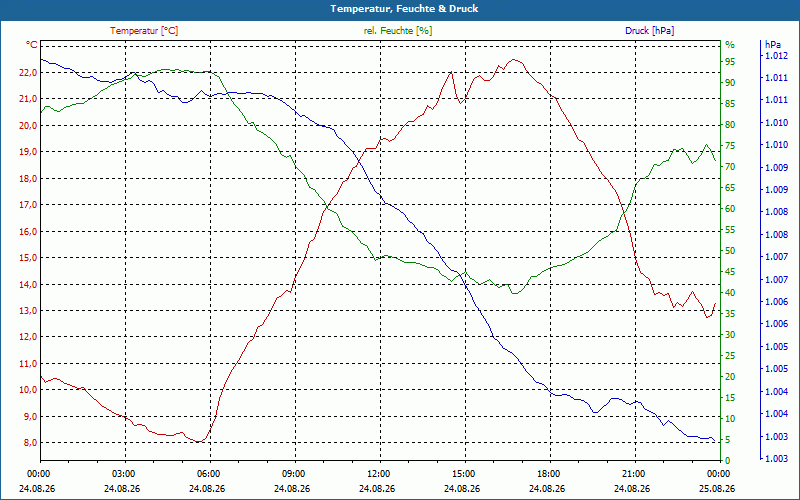Click the green '55' humidity axis value
800x500 pixels.
point(730,230)
